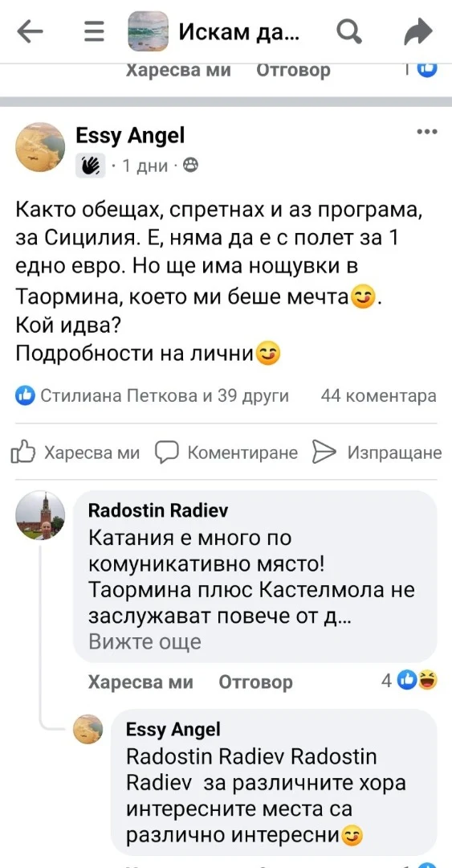
Task: Click the group cover thumbnail in header
Action: (x=148, y=31)
